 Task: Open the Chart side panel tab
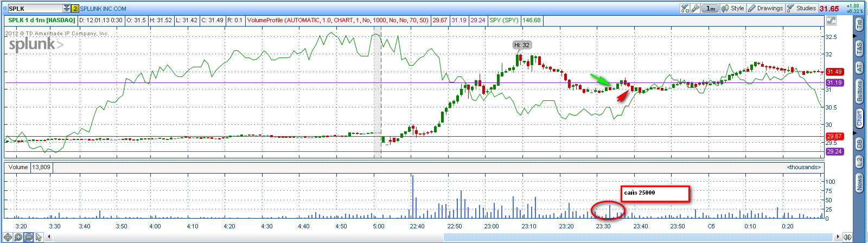click(859, 118)
